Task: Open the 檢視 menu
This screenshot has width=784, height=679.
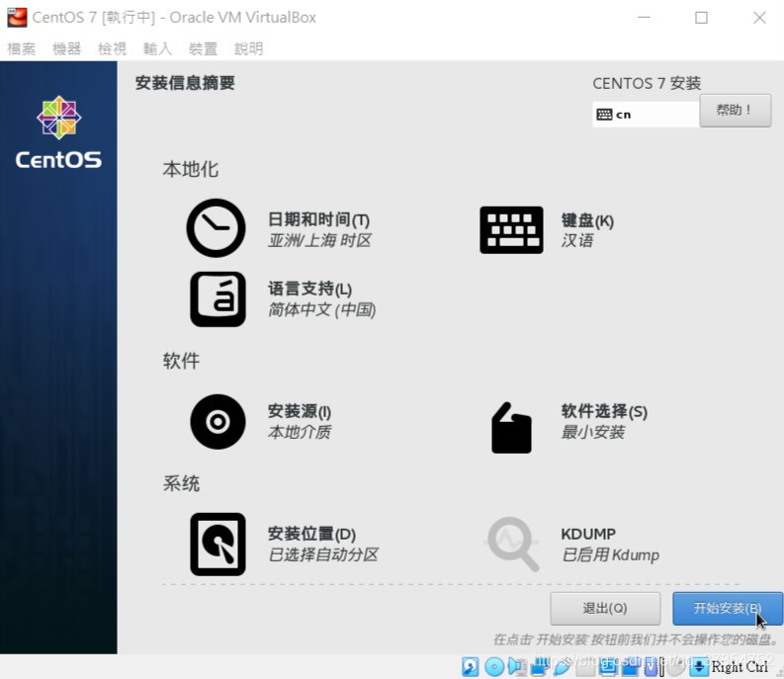Action: pos(113,48)
